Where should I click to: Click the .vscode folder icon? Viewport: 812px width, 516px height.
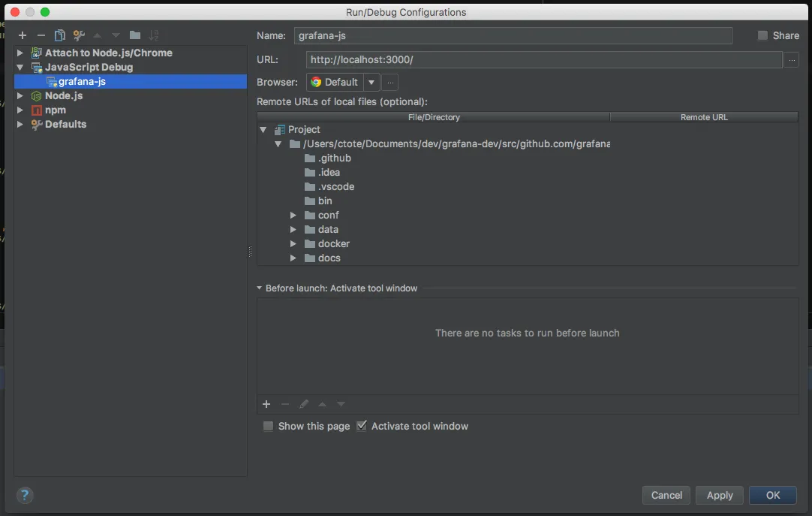(x=310, y=186)
